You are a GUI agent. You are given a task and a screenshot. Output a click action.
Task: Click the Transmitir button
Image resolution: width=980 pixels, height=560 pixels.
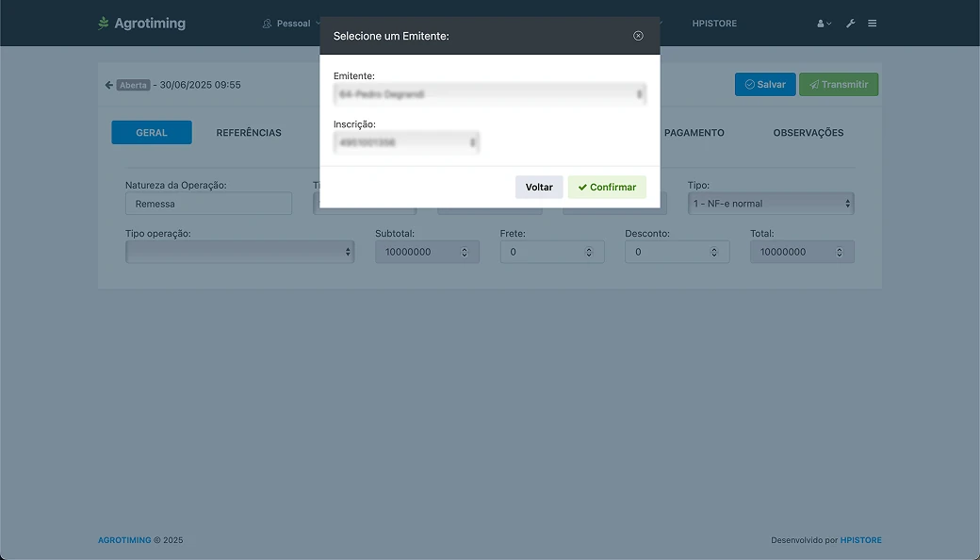click(x=838, y=85)
